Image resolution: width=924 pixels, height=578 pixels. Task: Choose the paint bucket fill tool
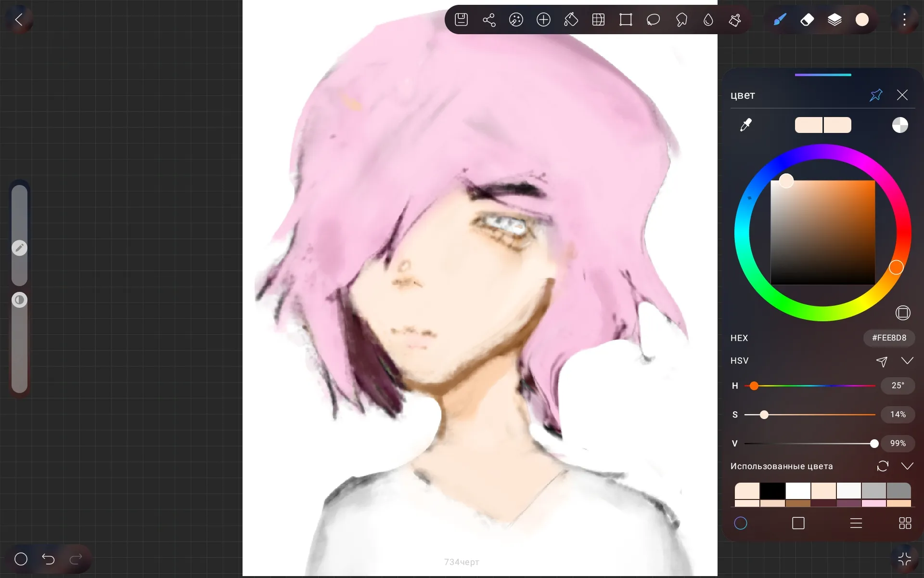tap(571, 20)
